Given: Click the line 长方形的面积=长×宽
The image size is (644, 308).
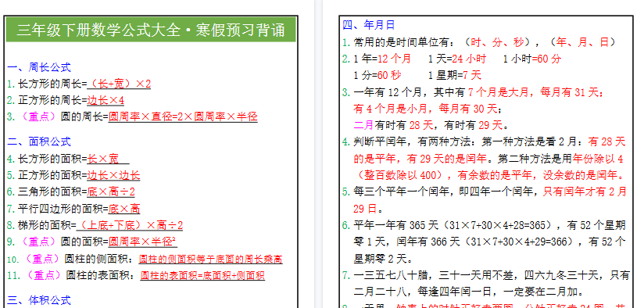Looking at the screenshot, I should (68, 159).
